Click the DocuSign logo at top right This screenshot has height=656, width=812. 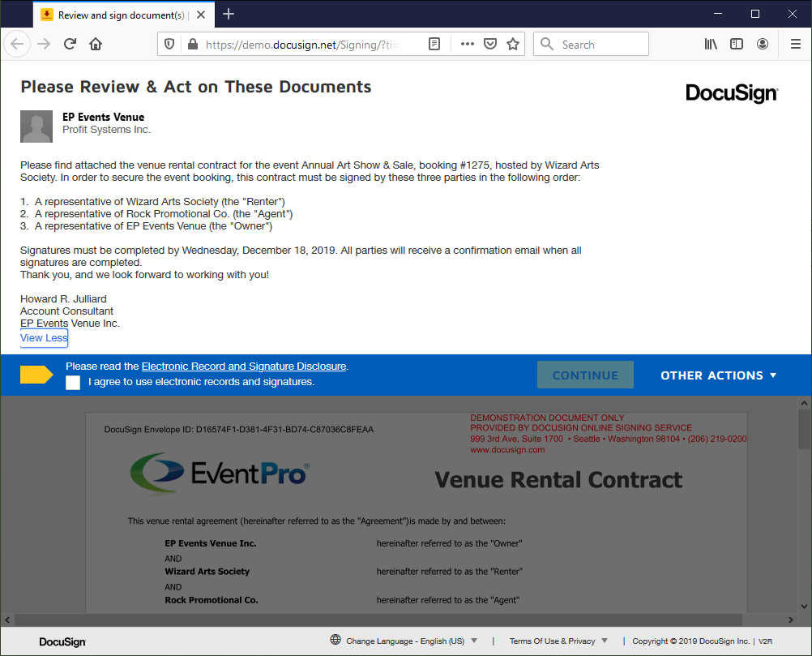[732, 93]
